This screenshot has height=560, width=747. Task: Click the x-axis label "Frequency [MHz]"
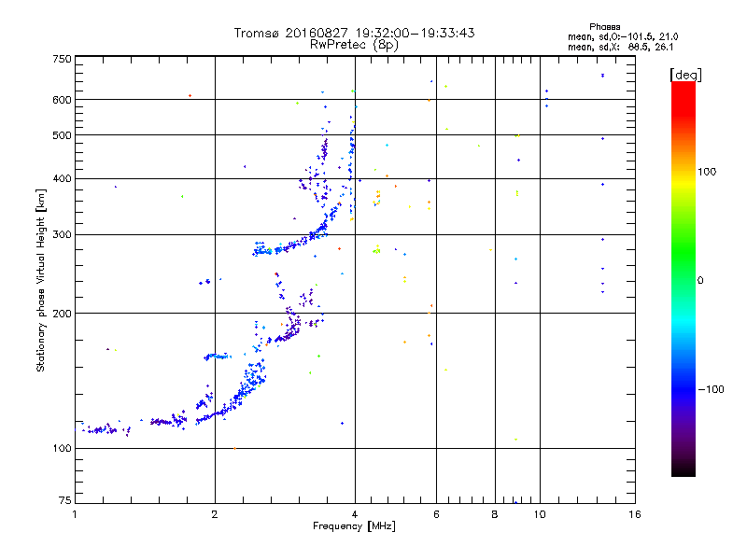pyautogui.click(x=354, y=526)
